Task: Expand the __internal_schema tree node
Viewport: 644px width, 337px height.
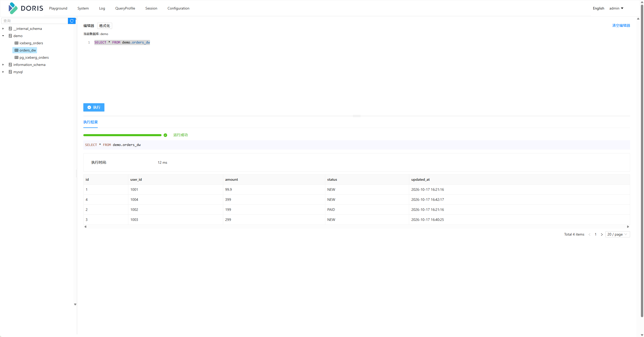Action: coord(3,29)
